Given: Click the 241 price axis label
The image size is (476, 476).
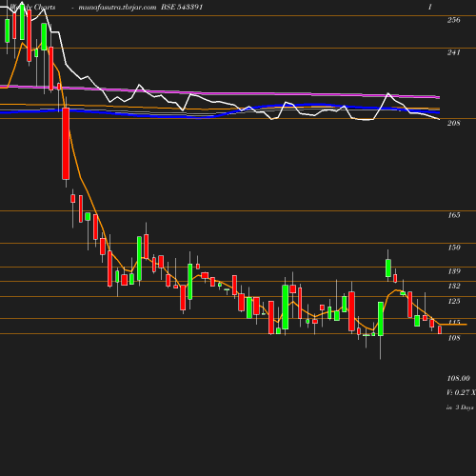Looking at the screenshot, I should pyautogui.click(x=453, y=52).
